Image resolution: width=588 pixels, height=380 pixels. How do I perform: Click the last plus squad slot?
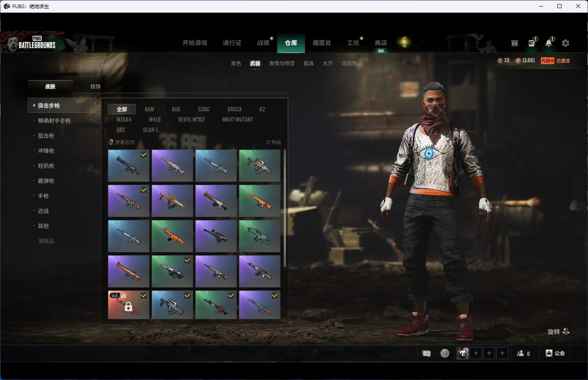[x=502, y=353]
